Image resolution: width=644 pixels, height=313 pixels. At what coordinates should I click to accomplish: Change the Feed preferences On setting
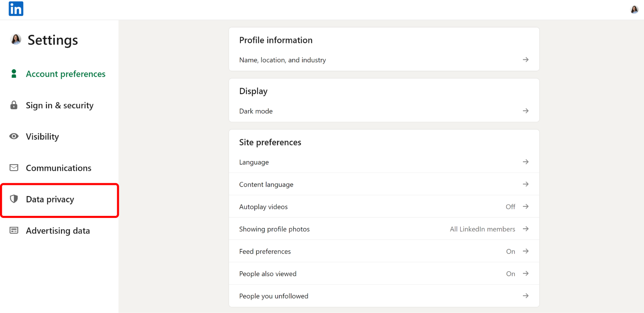point(510,252)
